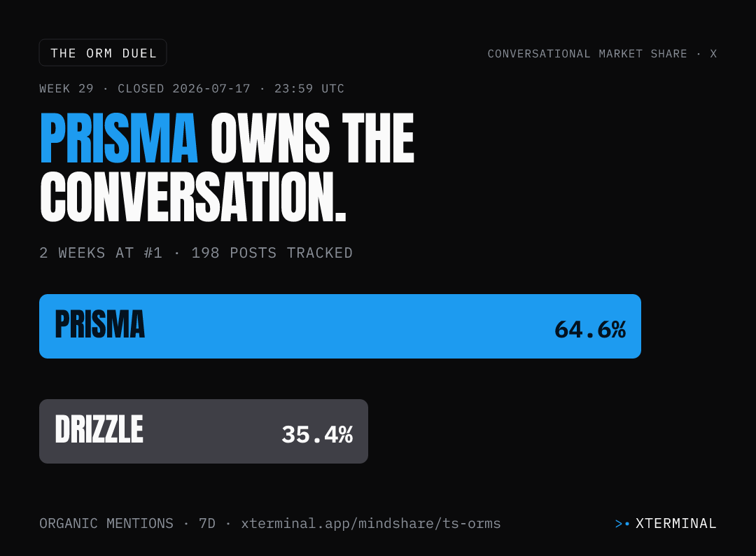Click the gray Drizzle 35.4% bar
This screenshot has height=556, width=756.
pos(204,431)
